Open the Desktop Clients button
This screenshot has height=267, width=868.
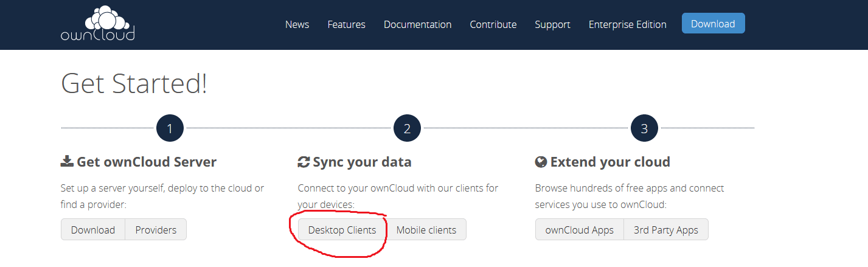[342, 230]
